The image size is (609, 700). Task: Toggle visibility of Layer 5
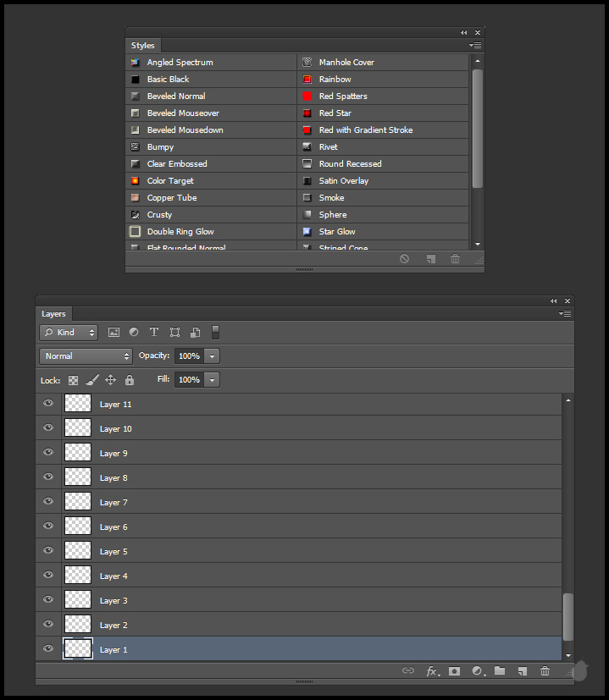point(48,551)
